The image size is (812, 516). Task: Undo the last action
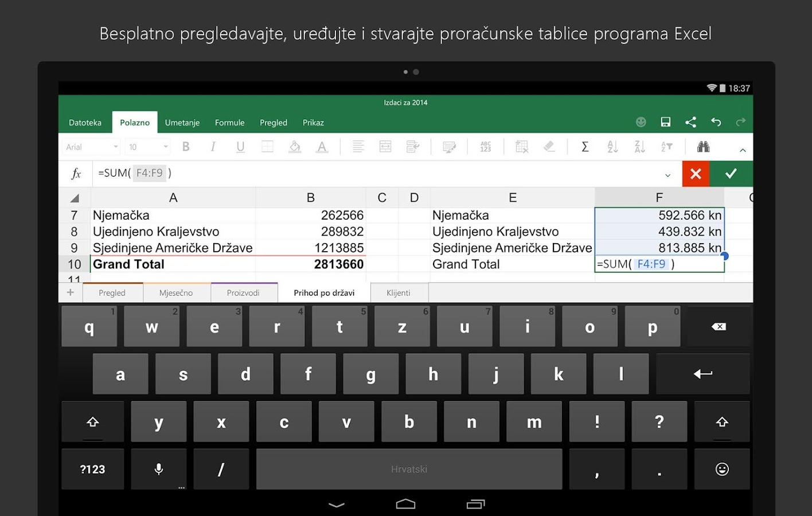pyautogui.click(x=716, y=122)
